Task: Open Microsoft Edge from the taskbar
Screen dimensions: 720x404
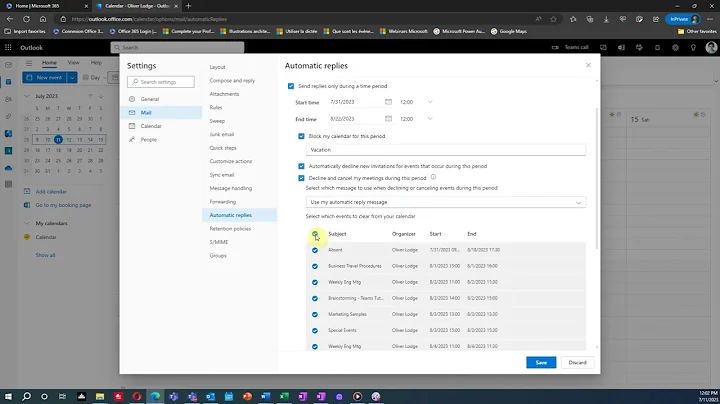Action: pos(155,396)
